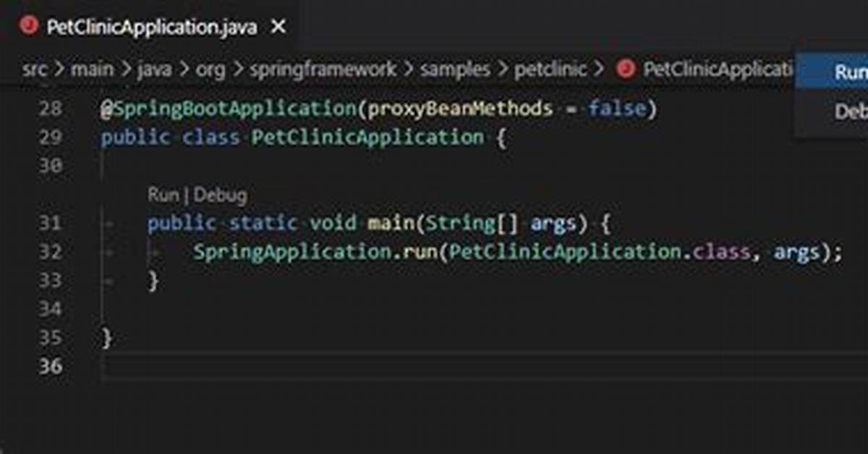Click String[] in the main signature
Viewport: 868px width, 454px height.
click(x=472, y=224)
